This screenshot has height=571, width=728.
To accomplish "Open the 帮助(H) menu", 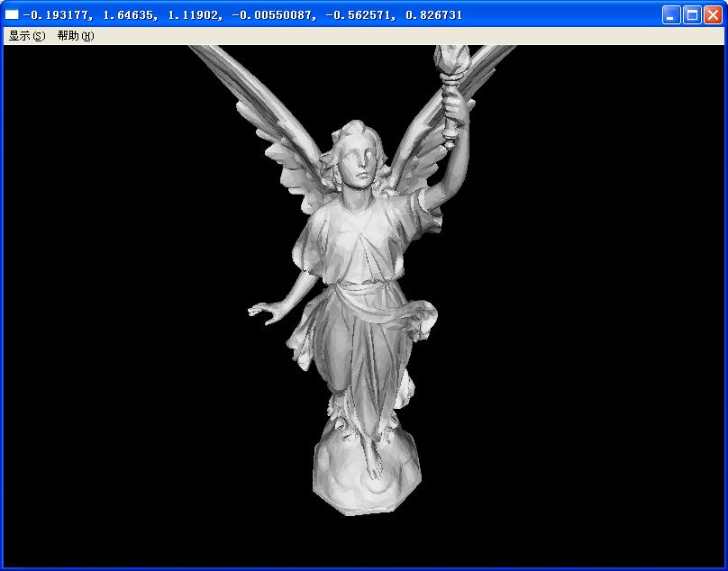I will click(76, 36).
